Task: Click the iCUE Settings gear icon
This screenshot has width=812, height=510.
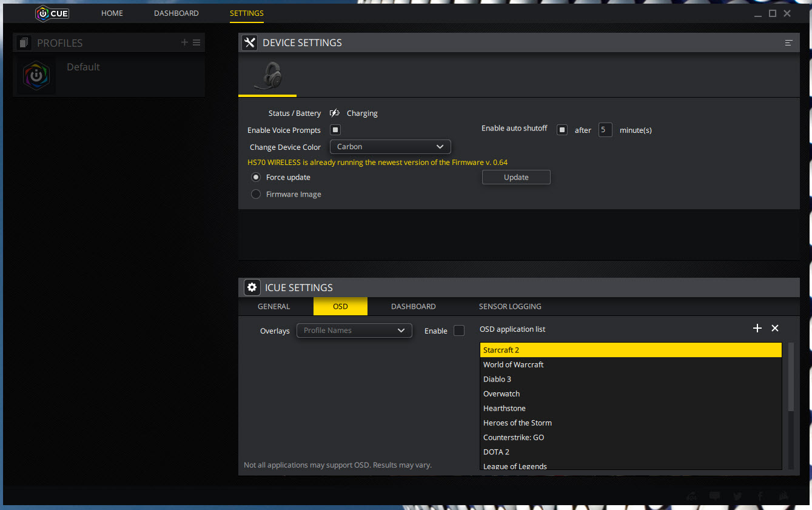Action: click(x=252, y=287)
